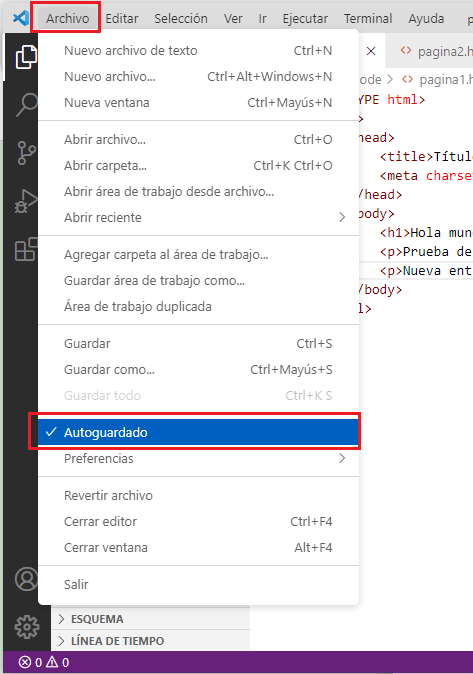473x674 pixels.
Task: Open the Manage gear icon
Action: (27, 627)
